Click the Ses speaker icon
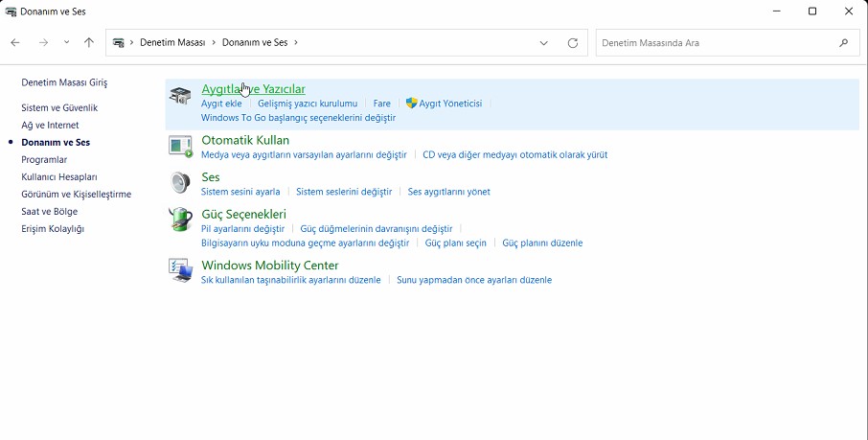 click(x=180, y=182)
